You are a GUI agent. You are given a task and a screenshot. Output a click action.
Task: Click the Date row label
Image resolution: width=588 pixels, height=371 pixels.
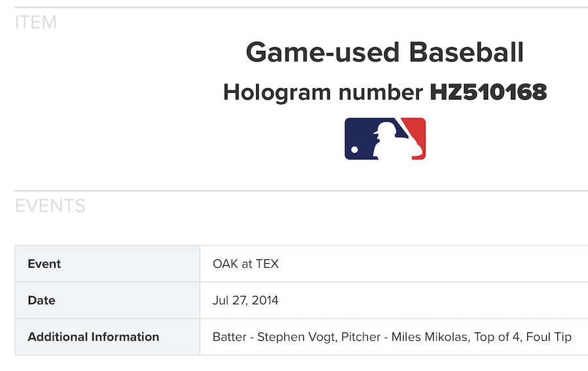click(41, 300)
